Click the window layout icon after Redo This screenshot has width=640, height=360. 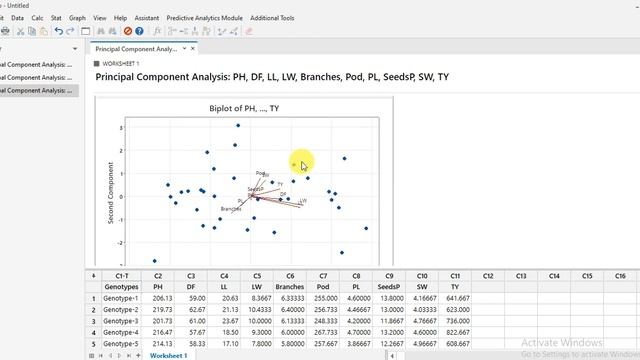pyautogui.click(x=85, y=31)
